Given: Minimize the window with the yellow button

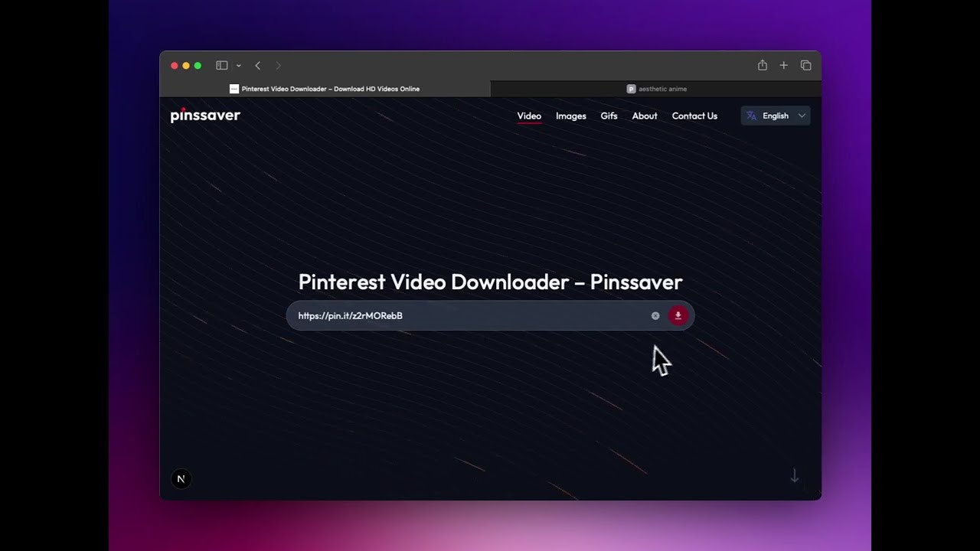Looking at the screenshot, I should 186,66.
